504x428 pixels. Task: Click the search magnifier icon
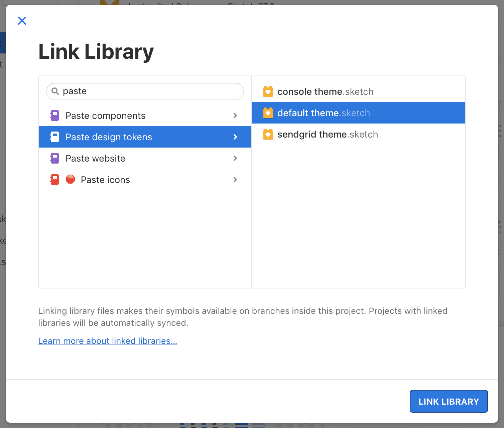click(x=55, y=91)
